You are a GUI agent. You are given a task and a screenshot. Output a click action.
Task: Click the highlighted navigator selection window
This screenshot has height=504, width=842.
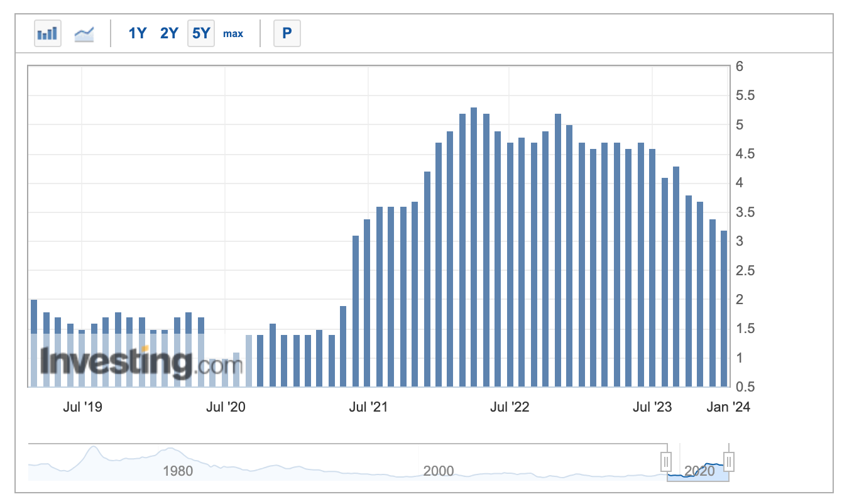click(697, 463)
